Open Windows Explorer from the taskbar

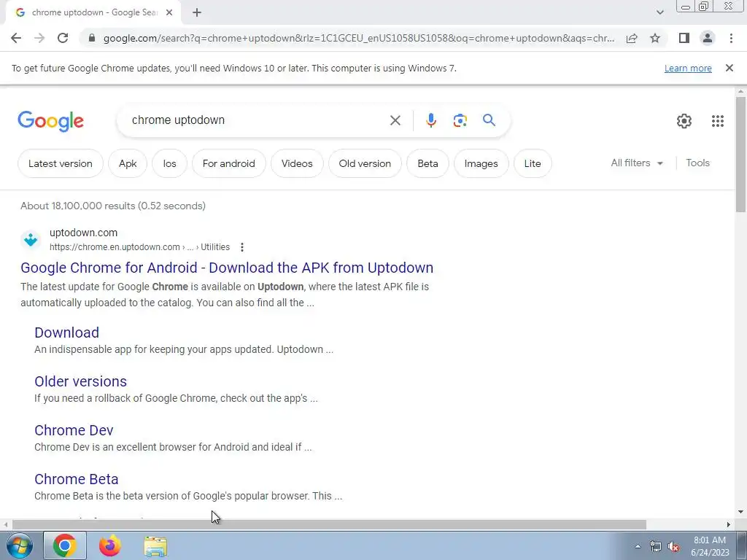coord(155,546)
